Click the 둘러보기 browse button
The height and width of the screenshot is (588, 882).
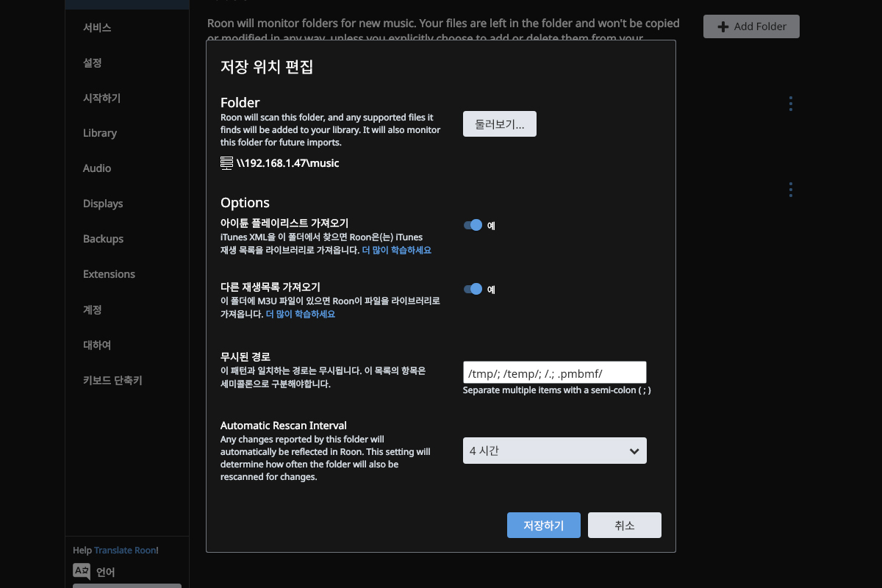pos(499,124)
